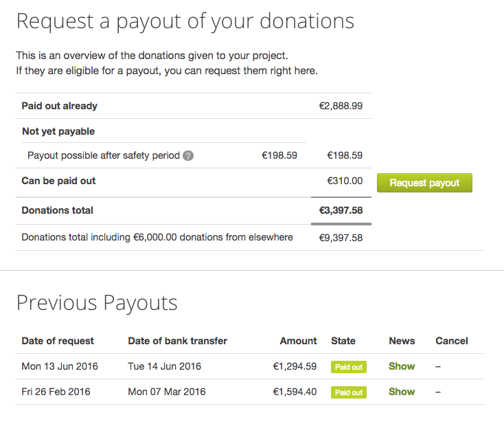Click the €9,397.58 total including elsewhere
504x424 pixels.
click(341, 238)
